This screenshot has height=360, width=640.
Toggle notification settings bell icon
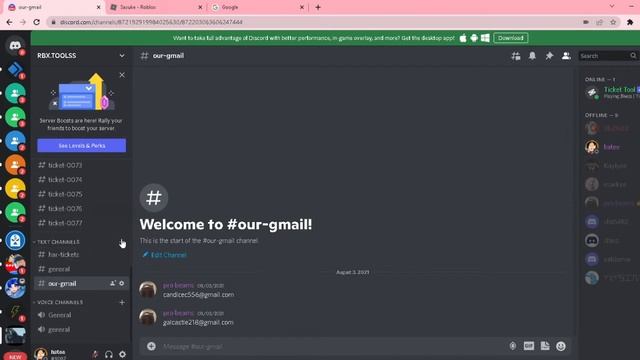coord(532,56)
